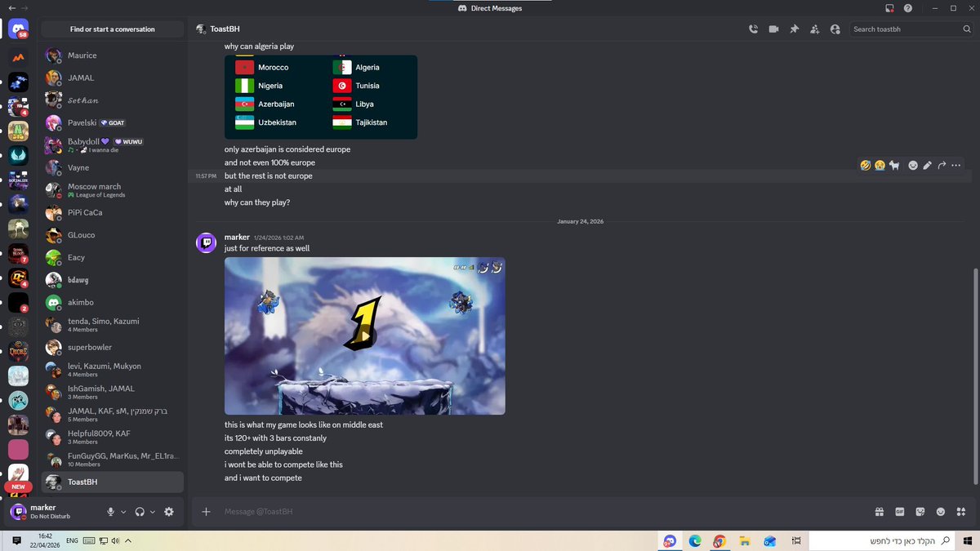Viewport: 980px width, 551px height.
Task: Mute the microphone
Action: tap(110, 512)
